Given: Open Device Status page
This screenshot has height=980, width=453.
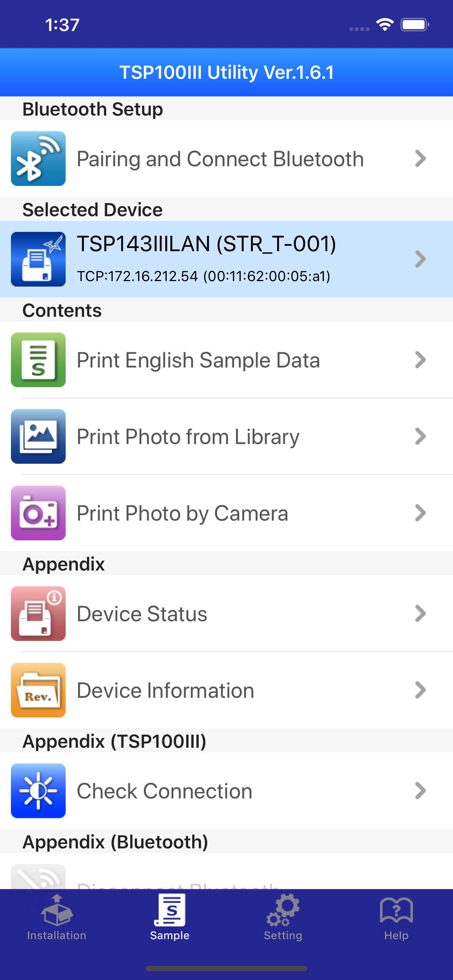Looking at the screenshot, I should tap(142, 614).
